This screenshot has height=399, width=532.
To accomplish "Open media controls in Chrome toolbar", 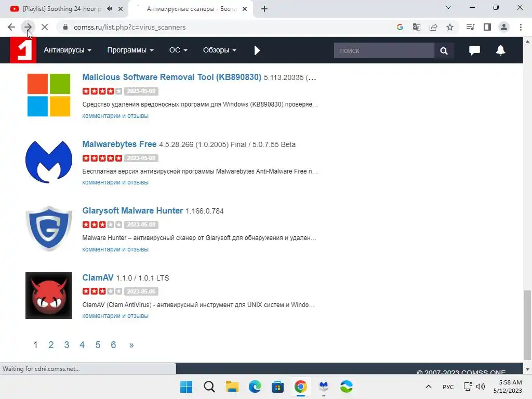I will 470,27.
